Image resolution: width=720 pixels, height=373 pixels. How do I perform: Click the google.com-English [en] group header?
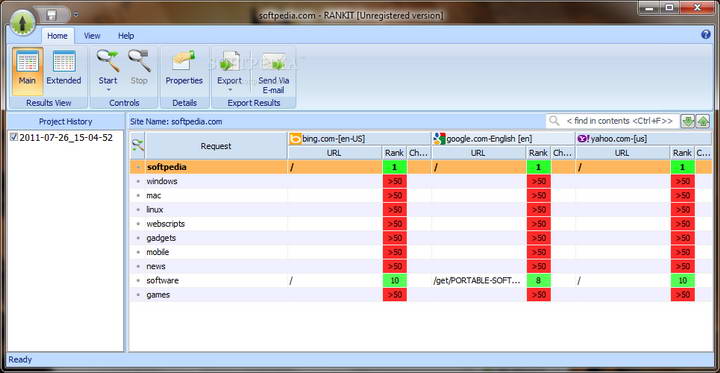tap(503, 139)
